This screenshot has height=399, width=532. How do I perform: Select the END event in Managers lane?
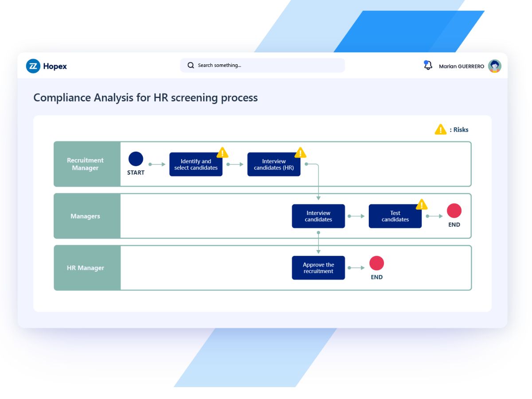pos(454,211)
